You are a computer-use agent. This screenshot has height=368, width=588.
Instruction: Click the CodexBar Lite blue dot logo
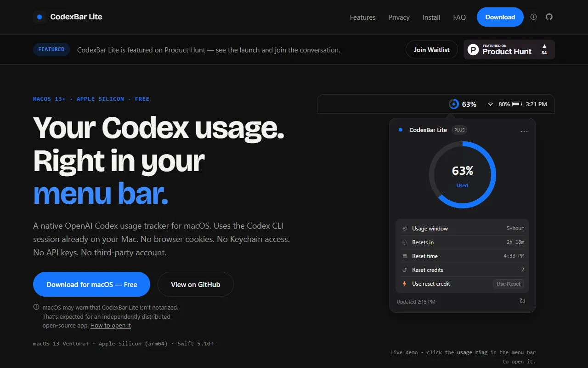(40, 17)
